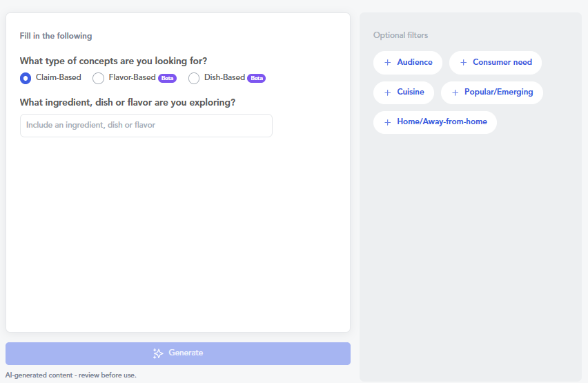Click the Flavor-Based label text
The width and height of the screenshot is (588, 383).
pyautogui.click(x=132, y=77)
